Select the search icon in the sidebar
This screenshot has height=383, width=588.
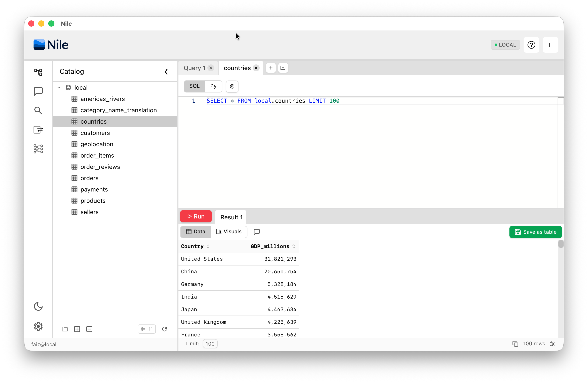click(x=38, y=111)
